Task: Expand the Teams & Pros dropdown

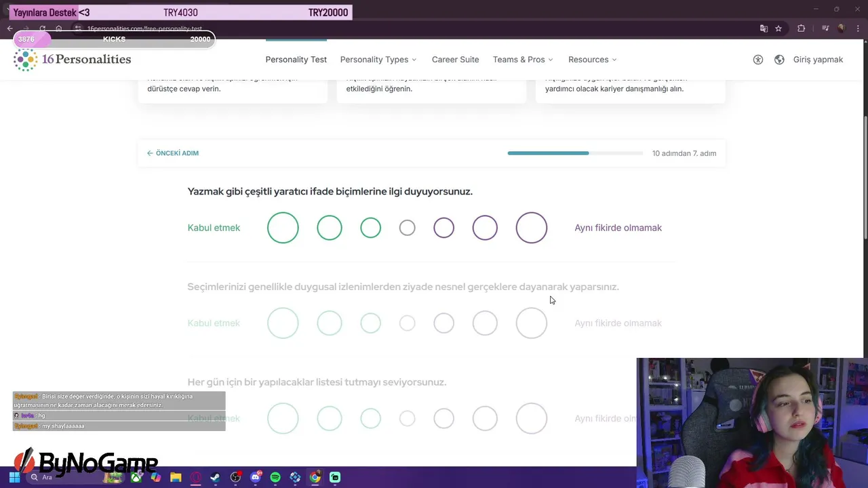Action: [x=523, y=60]
